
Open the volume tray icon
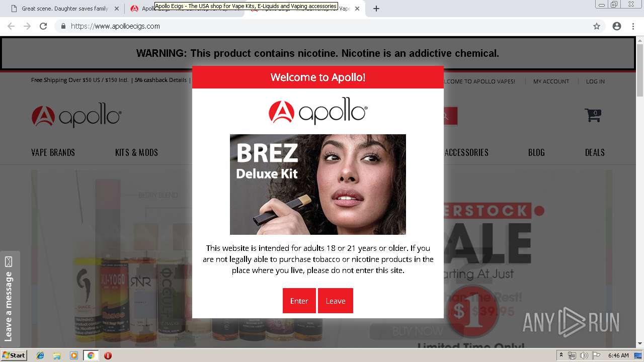pyautogui.click(x=584, y=355)
